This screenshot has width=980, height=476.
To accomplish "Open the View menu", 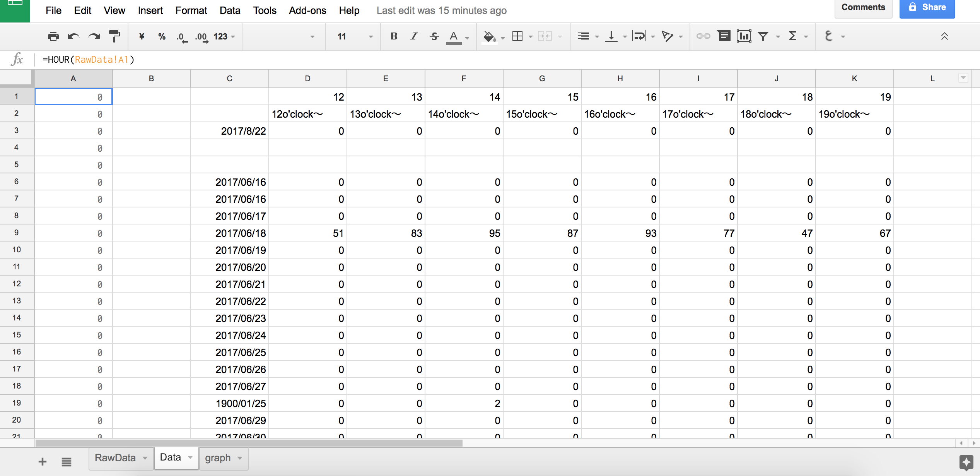I will click(x=114, y=10).
